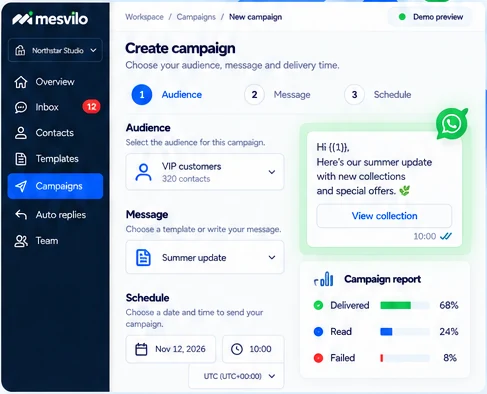The height and width of the screenshot is (394, 487).
Task: Switch to the Schedule step label
Action: [392, 95]
